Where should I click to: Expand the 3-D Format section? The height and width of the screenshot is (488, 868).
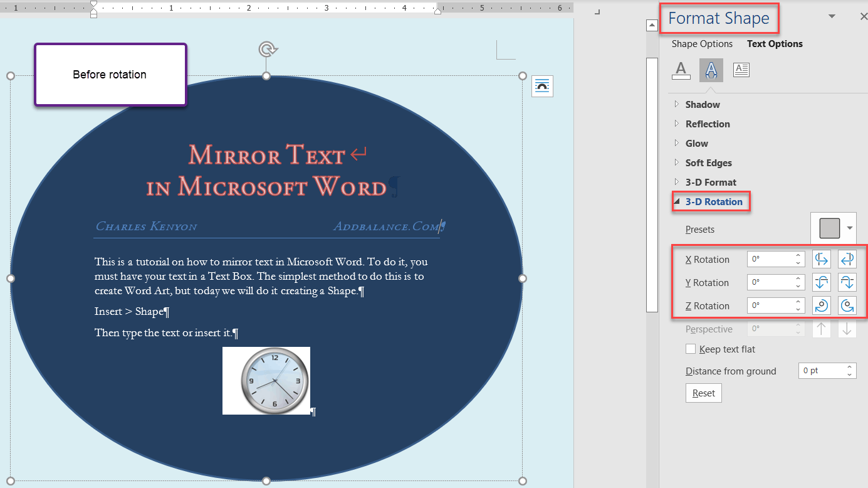[676, 182]
